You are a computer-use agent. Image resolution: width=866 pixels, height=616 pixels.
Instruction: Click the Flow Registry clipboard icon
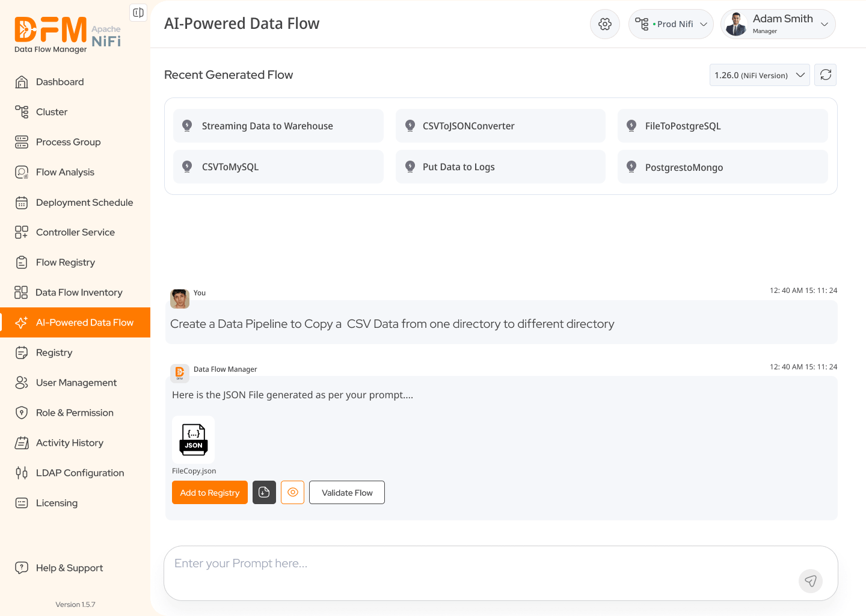coord(22,262)
